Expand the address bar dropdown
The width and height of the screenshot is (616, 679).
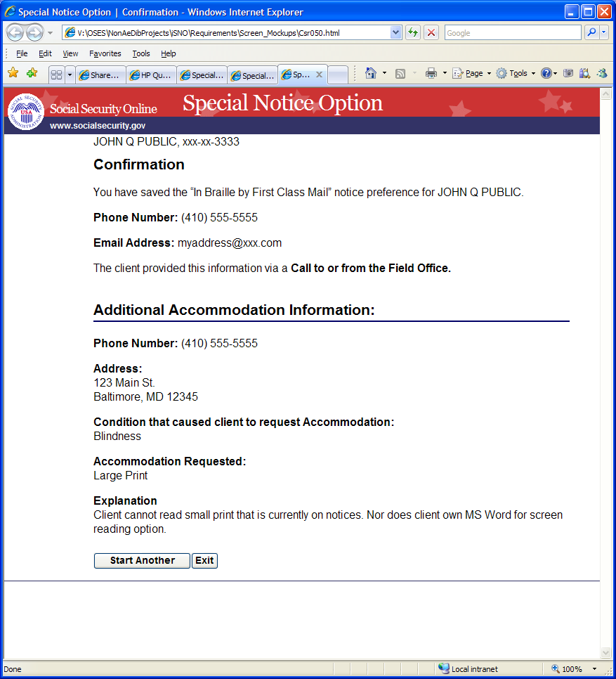(x=395, y=32)
